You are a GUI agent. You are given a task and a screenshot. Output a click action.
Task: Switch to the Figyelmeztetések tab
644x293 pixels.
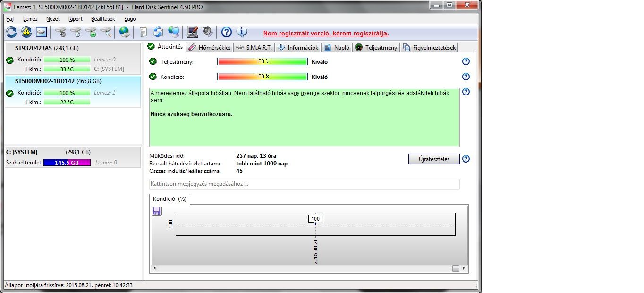coord(429,47)
